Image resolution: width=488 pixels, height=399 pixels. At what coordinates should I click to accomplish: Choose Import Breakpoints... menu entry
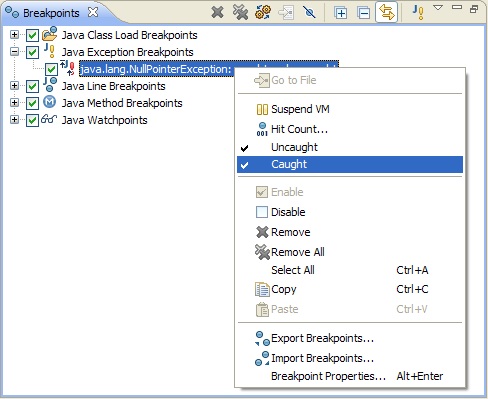pyautogui.click(x=350, y=358)
